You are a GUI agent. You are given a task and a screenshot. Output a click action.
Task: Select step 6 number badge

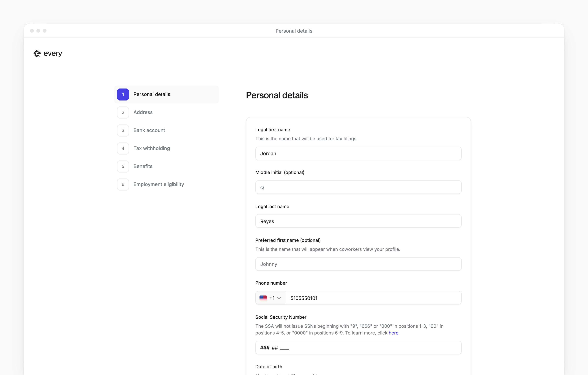click(x=123, y=184)
